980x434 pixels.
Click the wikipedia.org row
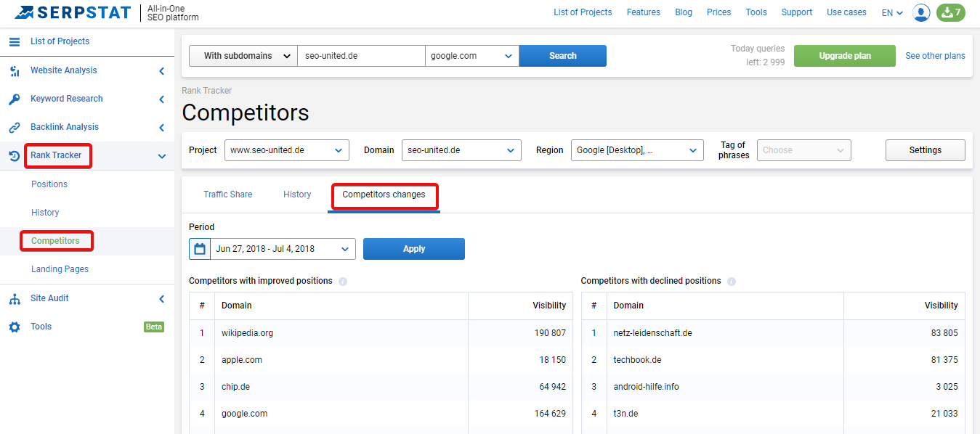(x=381, y=333)
